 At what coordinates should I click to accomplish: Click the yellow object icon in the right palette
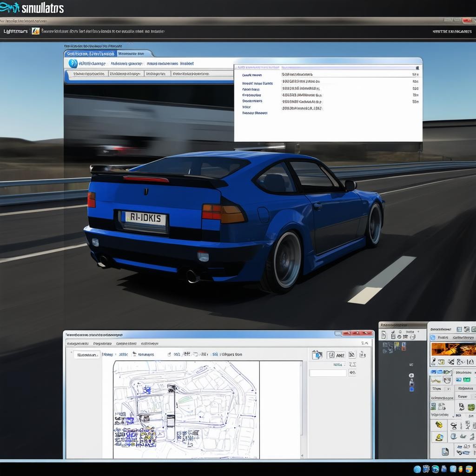[438, 425]
